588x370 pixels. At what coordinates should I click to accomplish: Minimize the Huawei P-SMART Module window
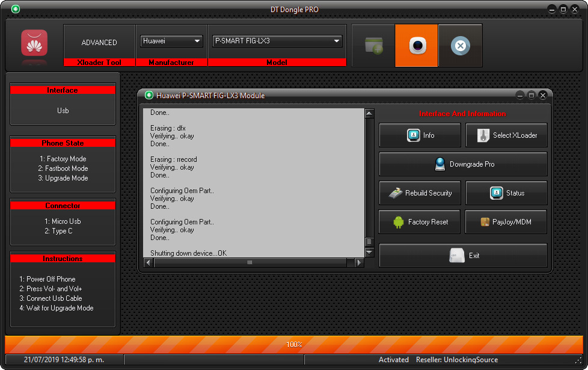pyautogui.click(x=519, y=95)
